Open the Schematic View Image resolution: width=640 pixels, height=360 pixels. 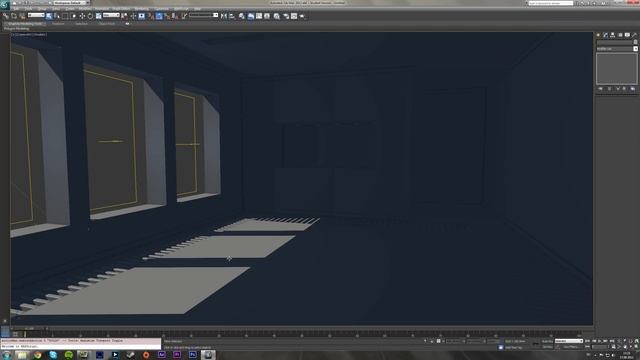coord(267,16)
